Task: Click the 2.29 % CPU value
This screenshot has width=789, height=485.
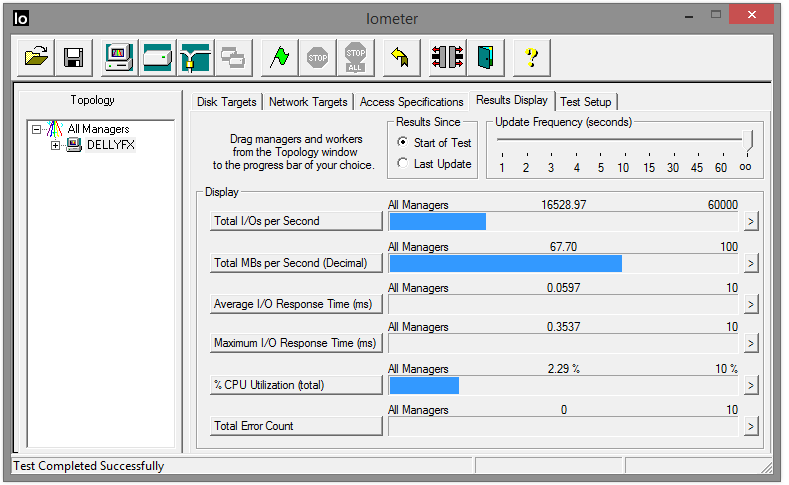Action: (x=564, y=369)
